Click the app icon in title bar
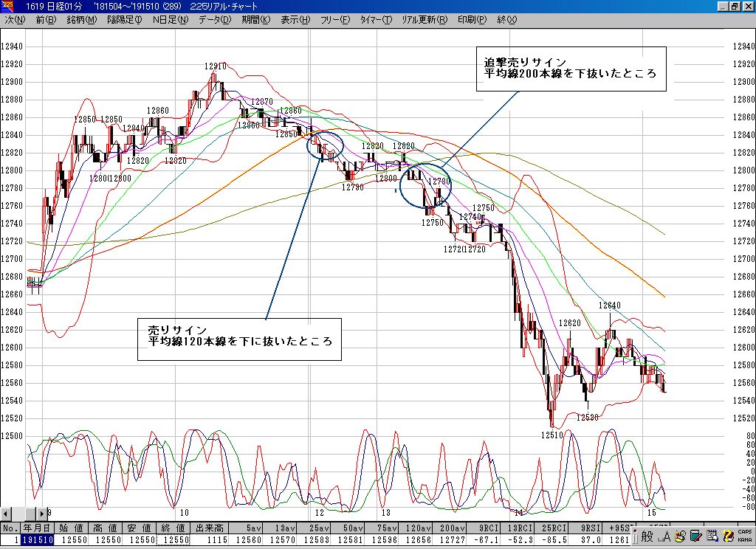 tap(7, 6)
